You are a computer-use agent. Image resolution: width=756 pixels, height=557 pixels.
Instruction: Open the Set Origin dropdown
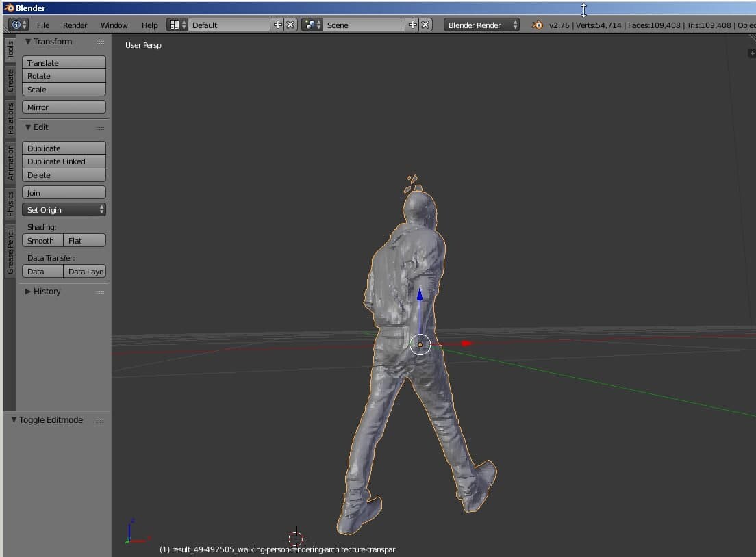64,209
